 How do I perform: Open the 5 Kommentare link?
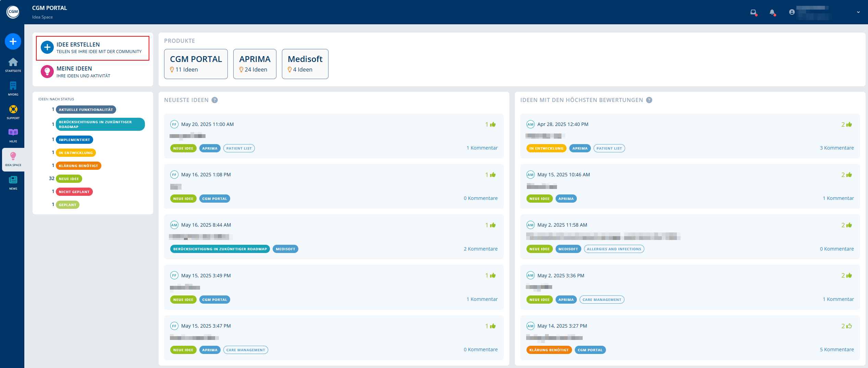click(x=836, y=350)
